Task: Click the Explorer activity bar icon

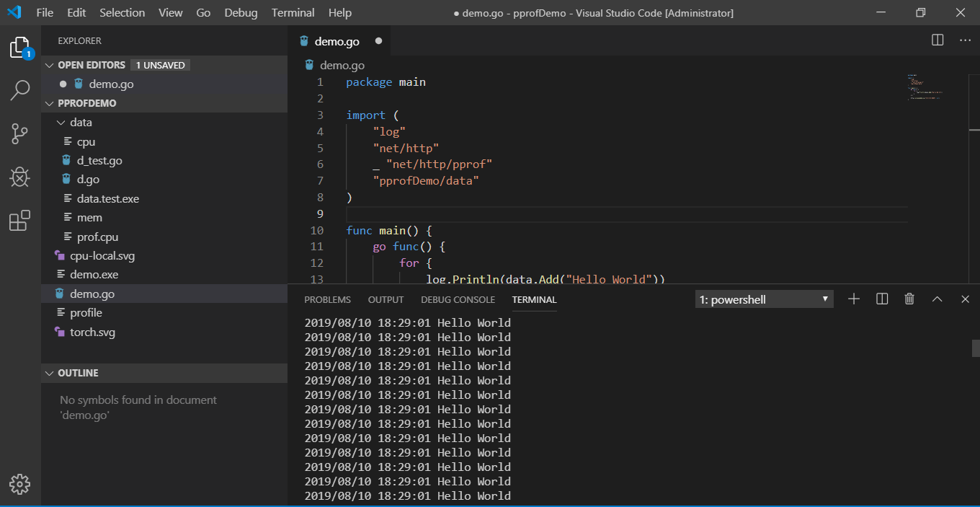Action: (x=20, y=47)
